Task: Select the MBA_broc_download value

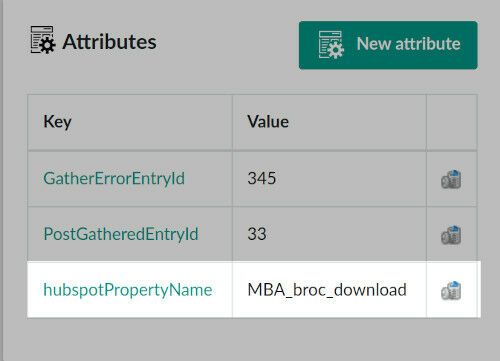Action: click(327, 290)
